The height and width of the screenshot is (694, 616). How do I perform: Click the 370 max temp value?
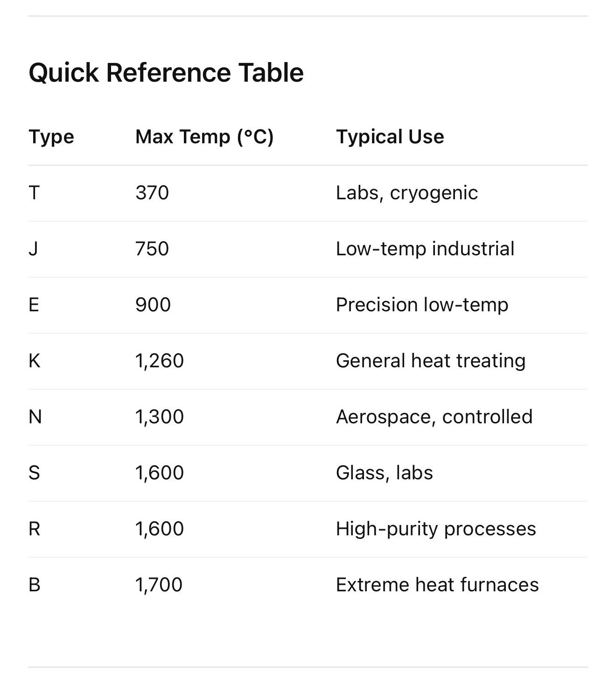click(152, 193)
